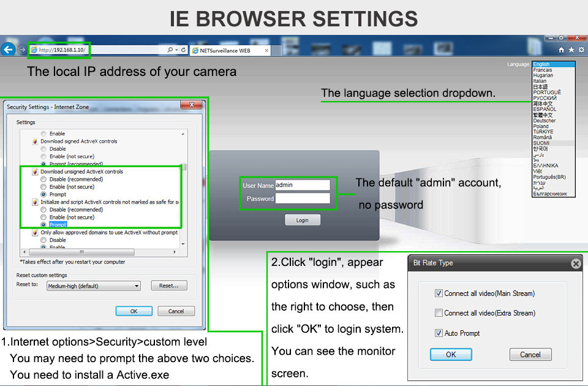Click the refresh icon in address bar
Image resolution: width=588 pixels, height=386 pixels.
(x=183, y=50)
